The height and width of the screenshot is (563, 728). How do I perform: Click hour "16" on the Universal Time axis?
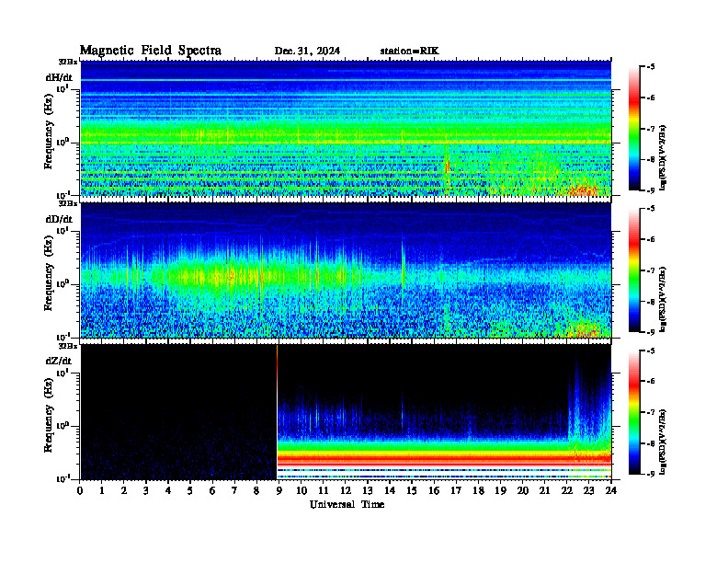click(x=434, y=491)
